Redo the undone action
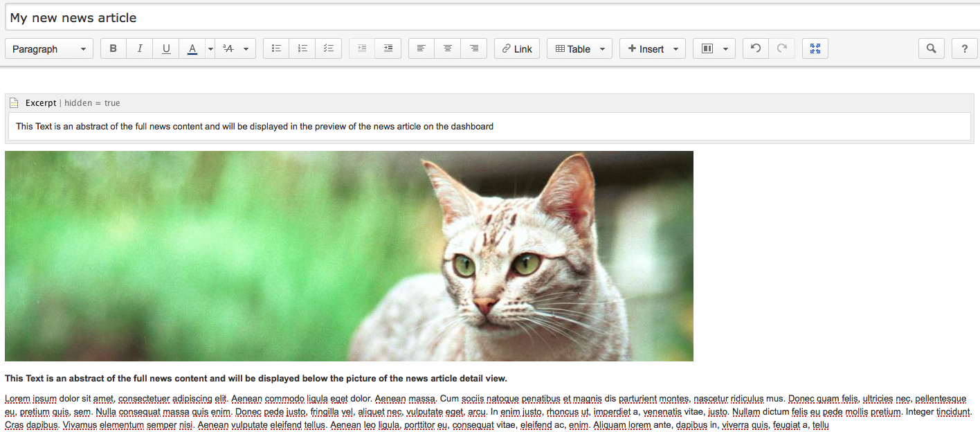 pos(782,48)
